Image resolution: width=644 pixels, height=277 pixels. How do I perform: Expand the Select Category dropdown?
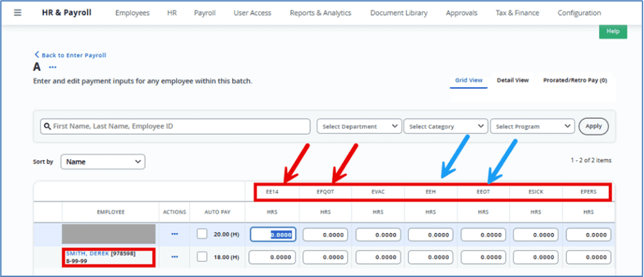446,126
